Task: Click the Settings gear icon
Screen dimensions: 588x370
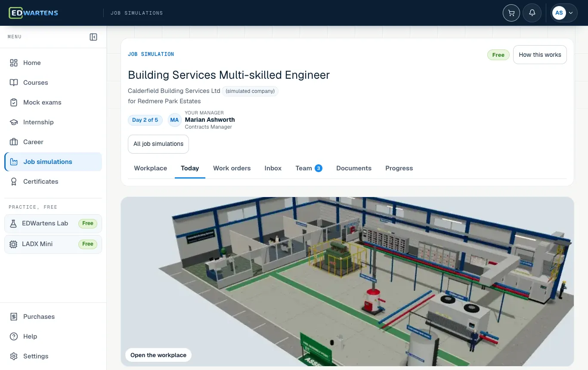Action: pos(14,356)
